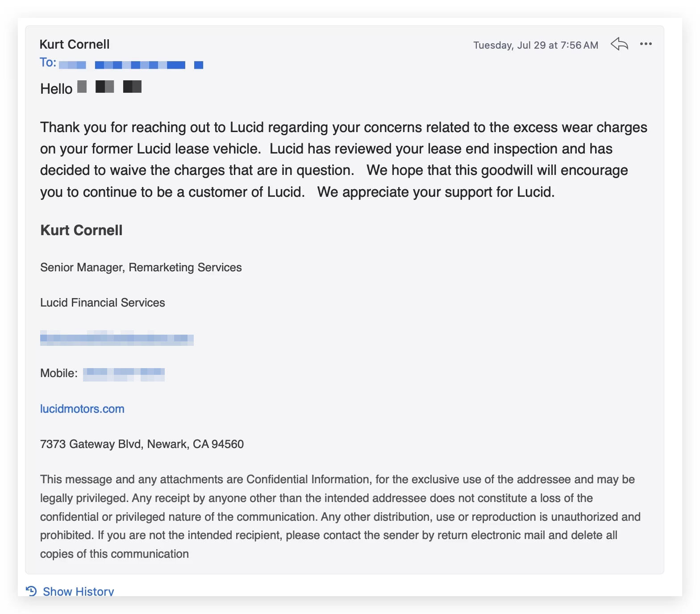The image size is (700, 614).
Task: Click the Show History link
Action: coord(78,591)
